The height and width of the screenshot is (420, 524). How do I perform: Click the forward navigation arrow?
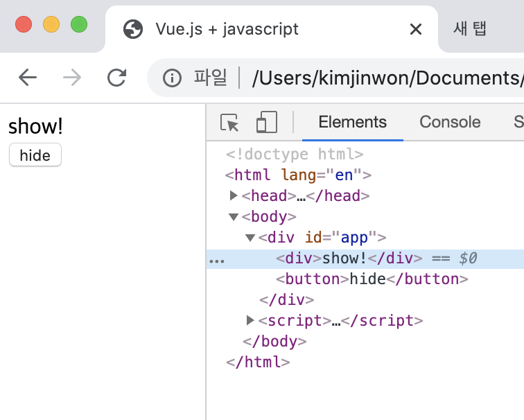[72, 78]
